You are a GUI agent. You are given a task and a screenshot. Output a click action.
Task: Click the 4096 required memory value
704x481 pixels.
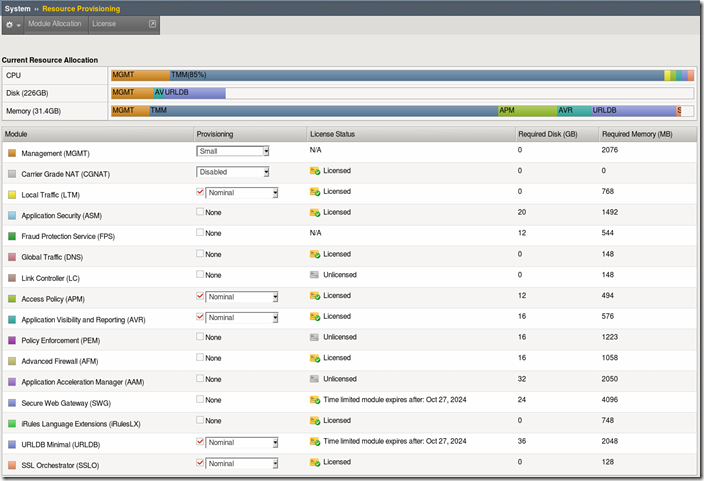(x=610, y=400)
